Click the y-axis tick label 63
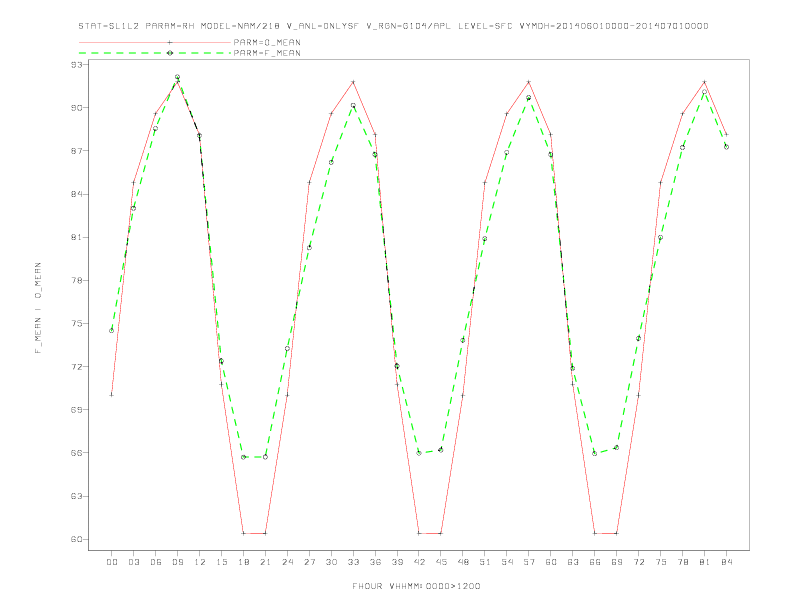Image resolution: width=792 pixels, height=612 pixels. (x=76, y=496)
